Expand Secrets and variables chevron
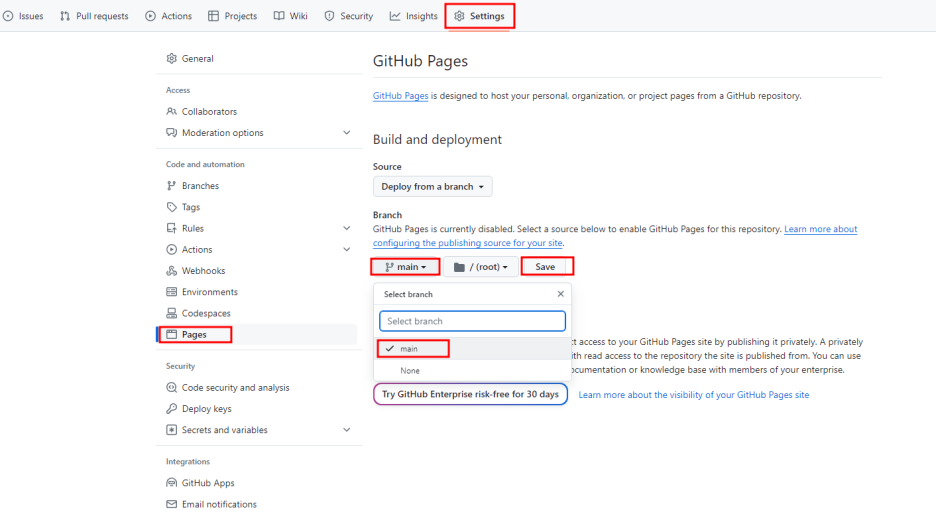 coord(347,430)
